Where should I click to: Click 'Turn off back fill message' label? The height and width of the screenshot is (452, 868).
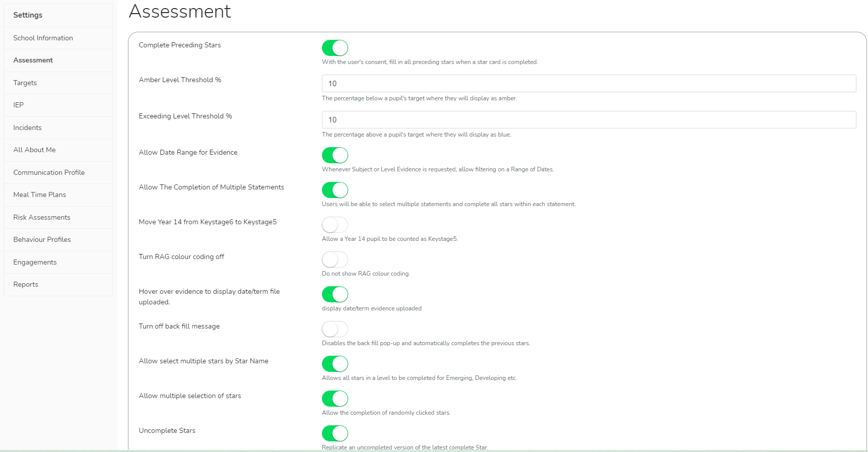pos(179,327)
